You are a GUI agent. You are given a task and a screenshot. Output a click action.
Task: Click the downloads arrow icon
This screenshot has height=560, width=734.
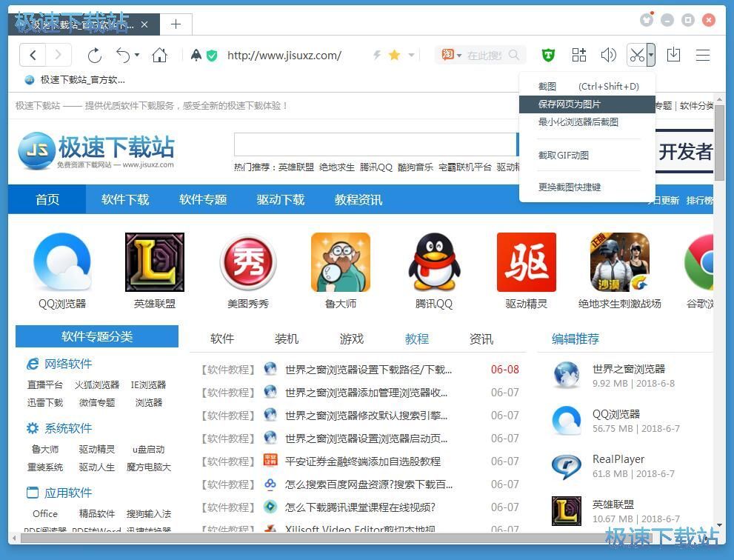click(673, 55)
